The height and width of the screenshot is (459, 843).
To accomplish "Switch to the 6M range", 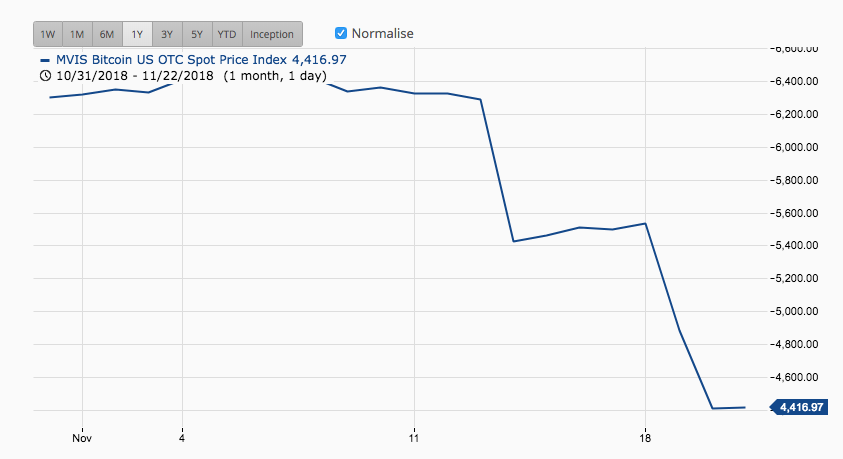I will pos(107,34).
